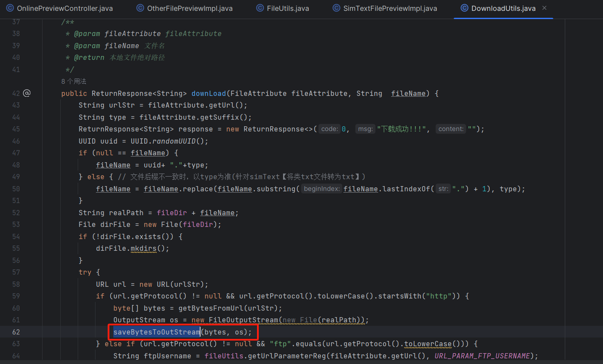
Task: Click line number 62 in the gutter
Action: tap(16, 332)
